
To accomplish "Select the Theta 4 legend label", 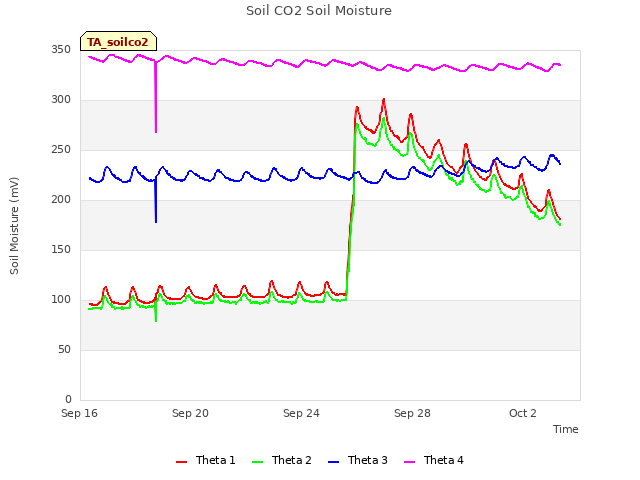I will click(443, 460).
